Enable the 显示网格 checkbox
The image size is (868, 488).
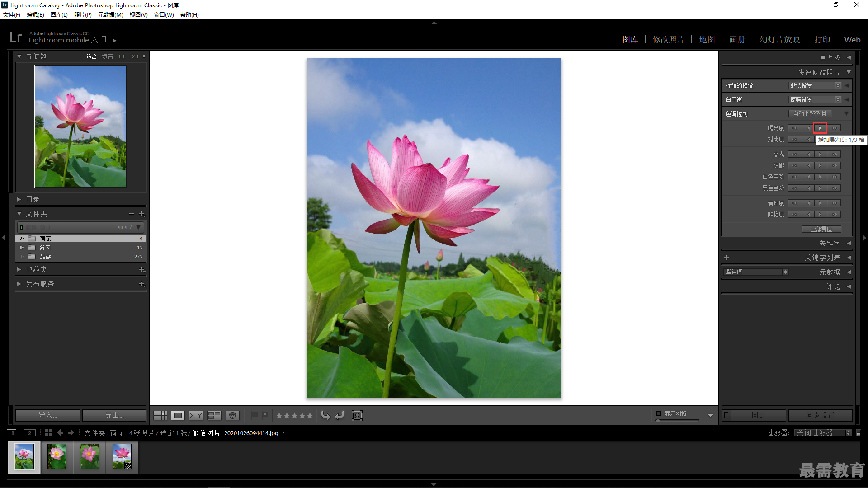[659, 413]
